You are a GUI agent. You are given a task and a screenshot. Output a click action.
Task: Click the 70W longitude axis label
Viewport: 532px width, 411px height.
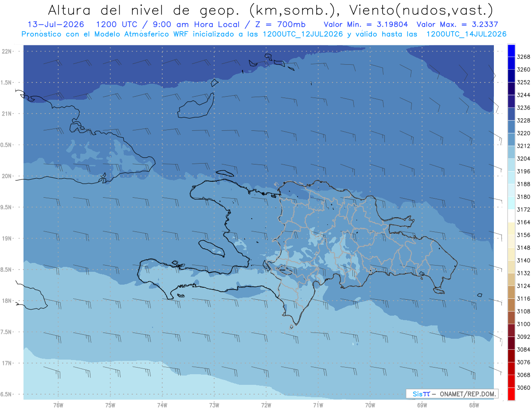click(x=370, y=405)
